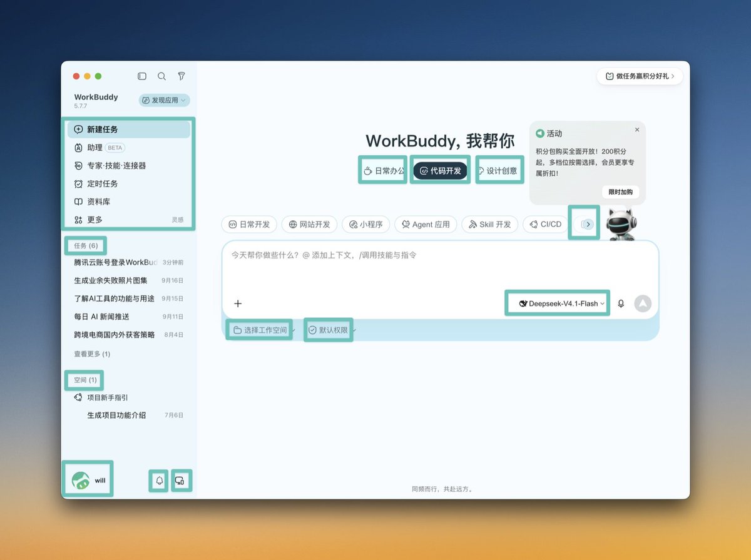The image size is (751, 560).
Task: Choose the 小程序 preset chip
Action: coord(366,224)
